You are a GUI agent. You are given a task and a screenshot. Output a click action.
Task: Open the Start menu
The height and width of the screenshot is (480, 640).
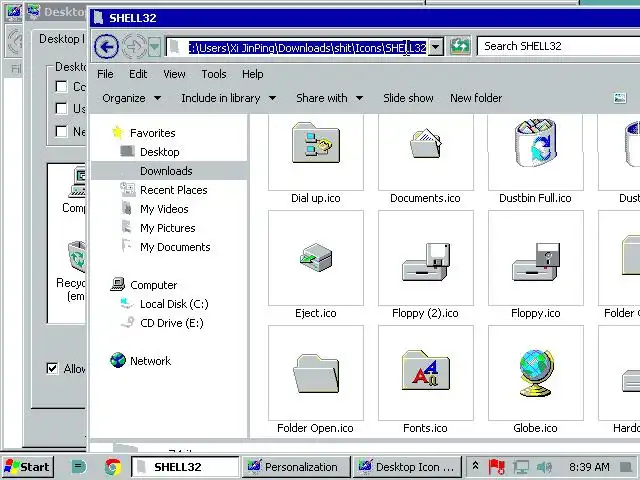tap(27, 467)
